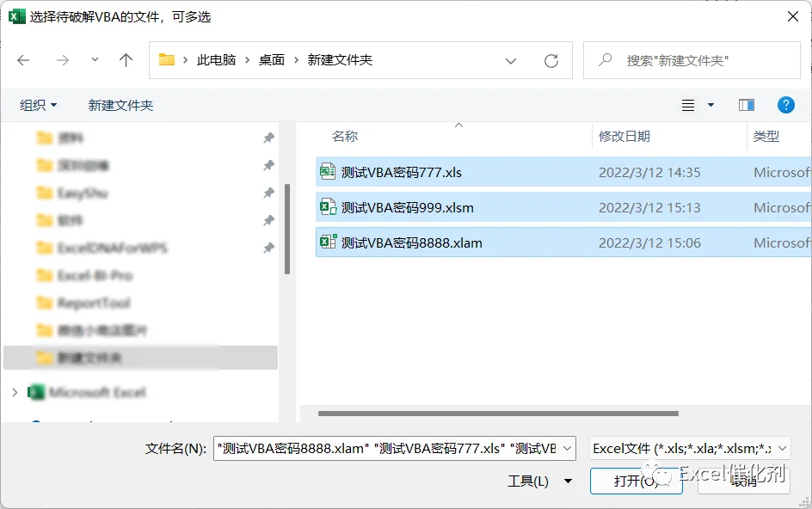
Task: Click the folder icon in address bar
Action: (x=166, y=59)
